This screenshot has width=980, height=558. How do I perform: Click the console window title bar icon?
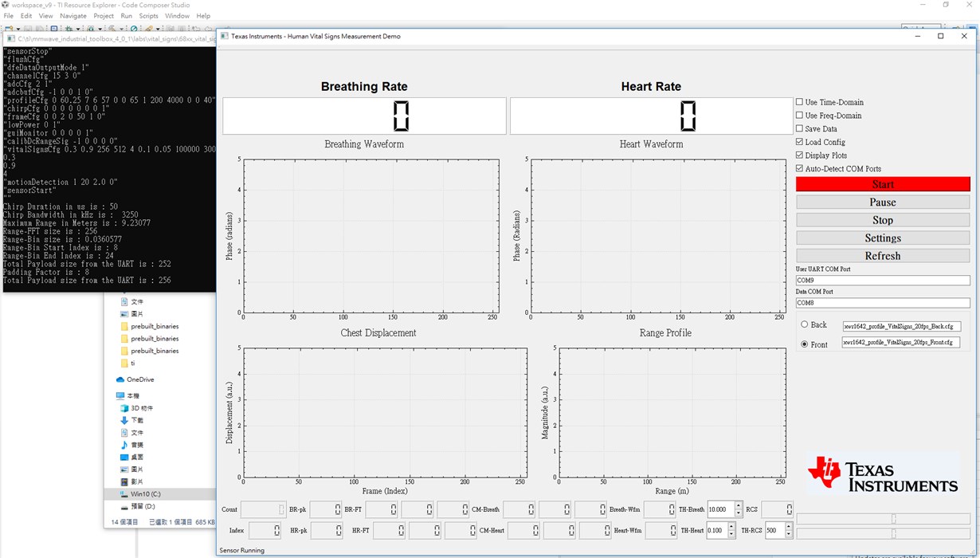[10, 39]
